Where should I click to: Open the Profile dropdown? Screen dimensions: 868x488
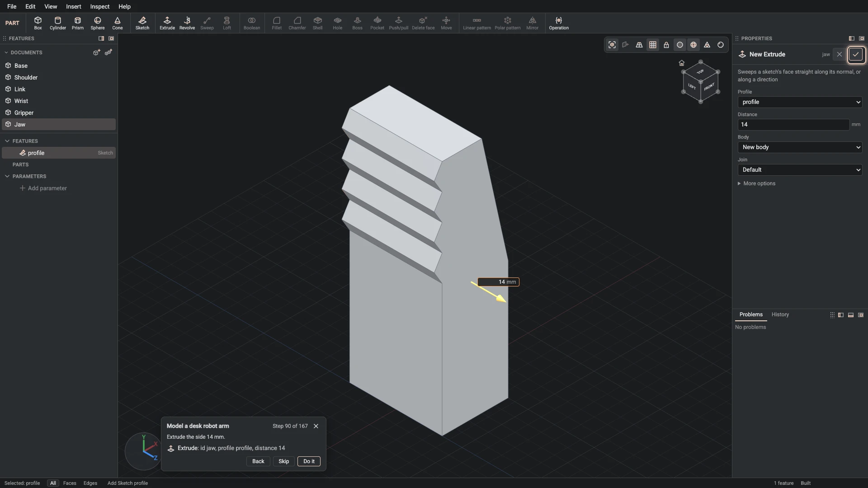point(800,102)
